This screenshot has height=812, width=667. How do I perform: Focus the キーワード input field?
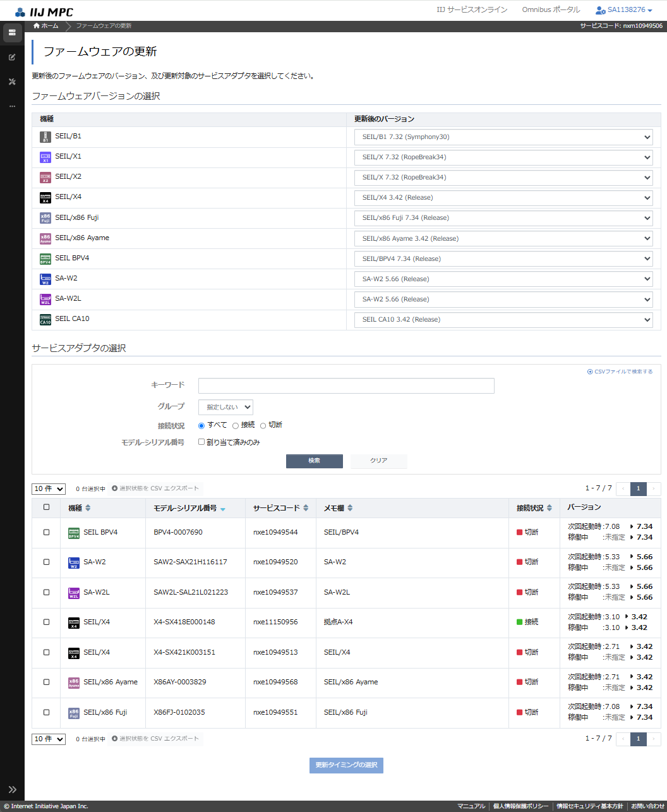(346, 386)
